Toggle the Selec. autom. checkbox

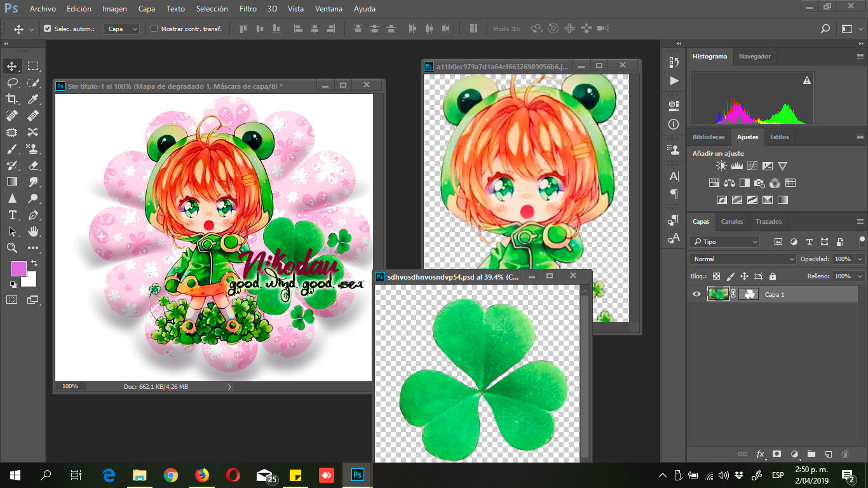coord(47,29)
